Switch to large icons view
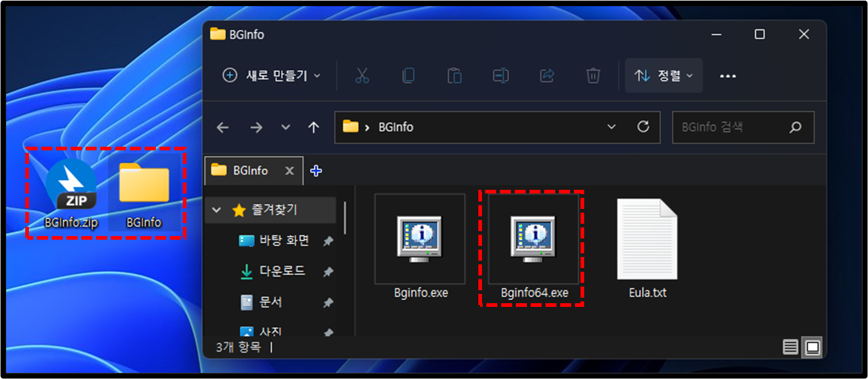The image size is (868, 379). [x=813, y=348]
